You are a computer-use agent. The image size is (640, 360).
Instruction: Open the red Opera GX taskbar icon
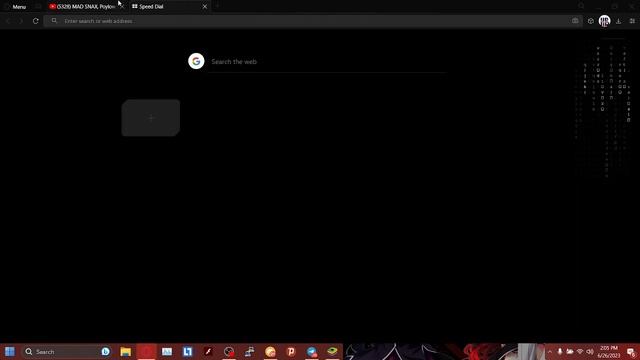coord(146,351)
